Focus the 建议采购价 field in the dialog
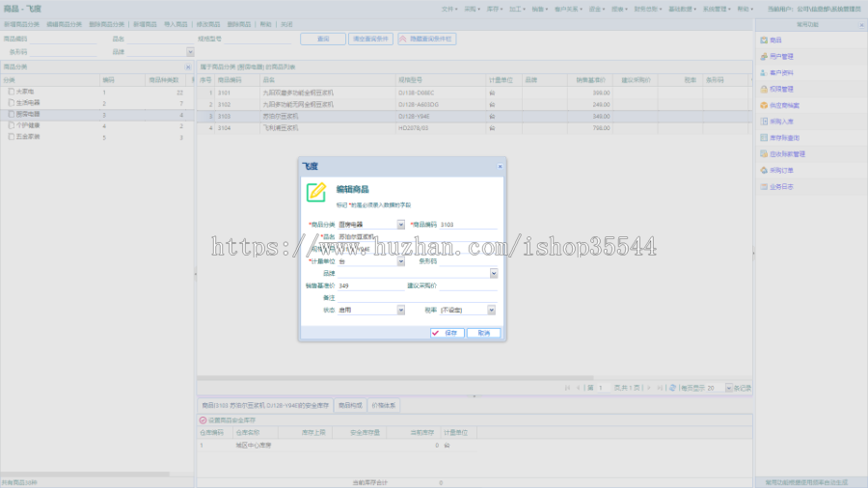Screen dimensions: 868x488 point(469,285)
